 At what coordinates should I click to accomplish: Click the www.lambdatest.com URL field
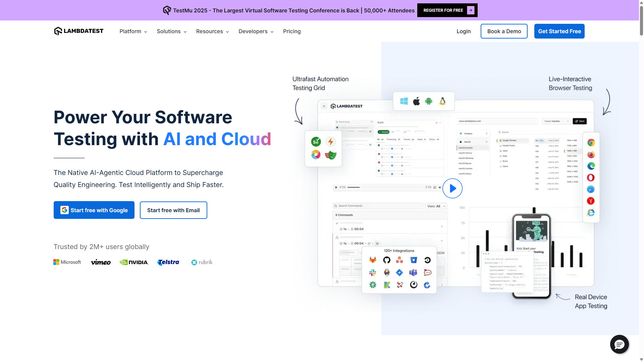497,121
